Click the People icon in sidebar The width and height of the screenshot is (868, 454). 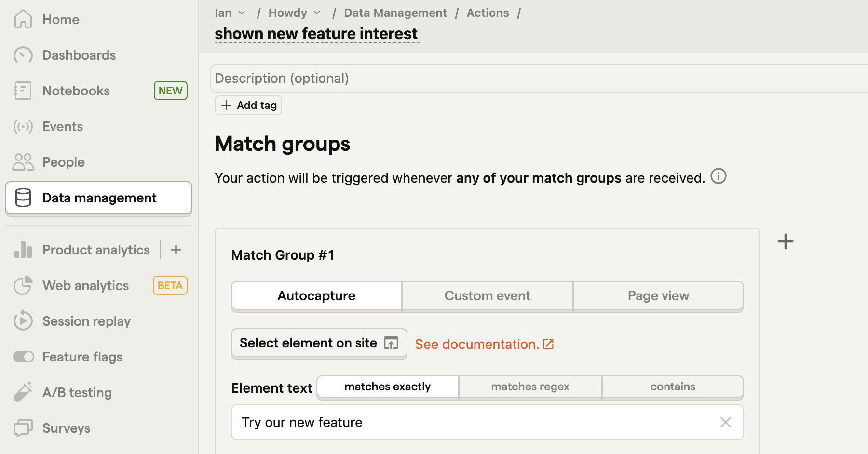pyautogui.click(x=23, y=162)
